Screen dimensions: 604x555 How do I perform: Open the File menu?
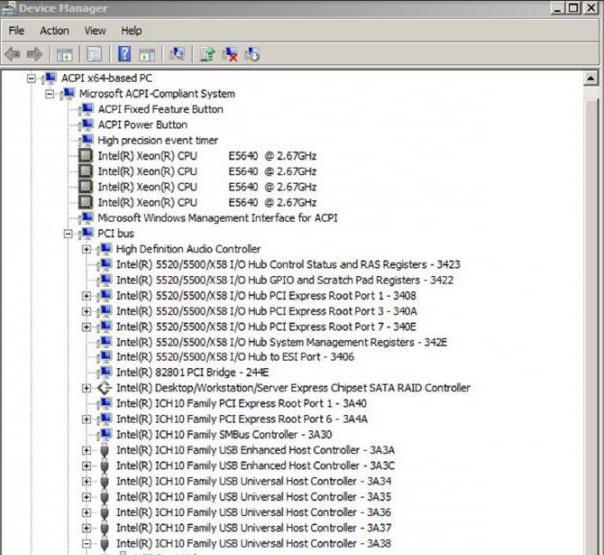coord(17,30)
